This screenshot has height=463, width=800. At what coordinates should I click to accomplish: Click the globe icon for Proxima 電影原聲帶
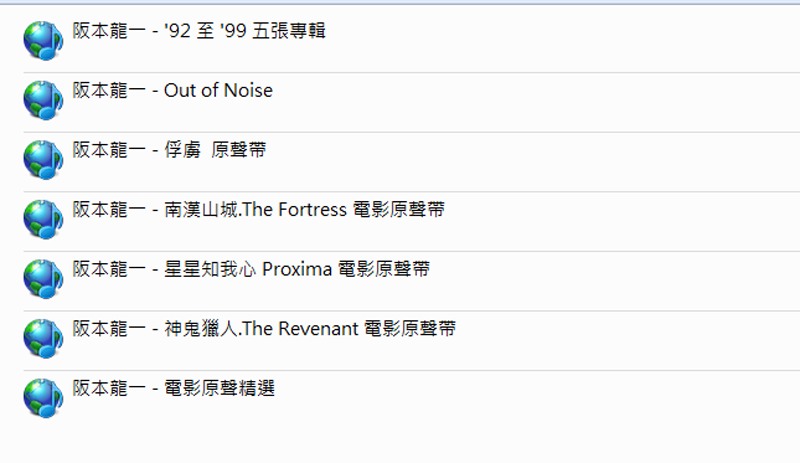click(x=43, y=278)
